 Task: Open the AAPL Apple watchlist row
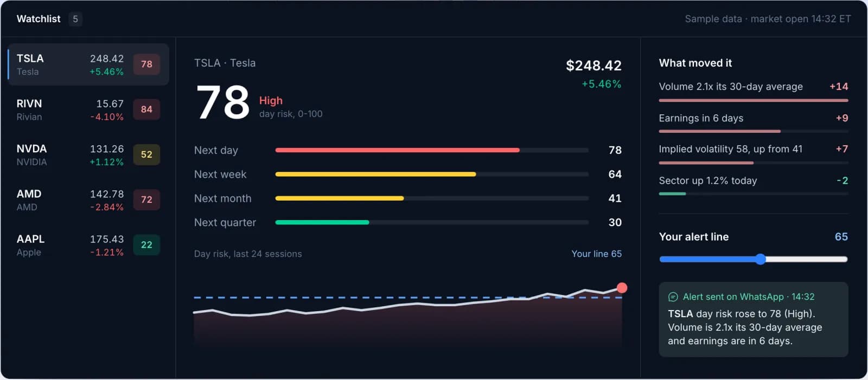click(88, 245)
